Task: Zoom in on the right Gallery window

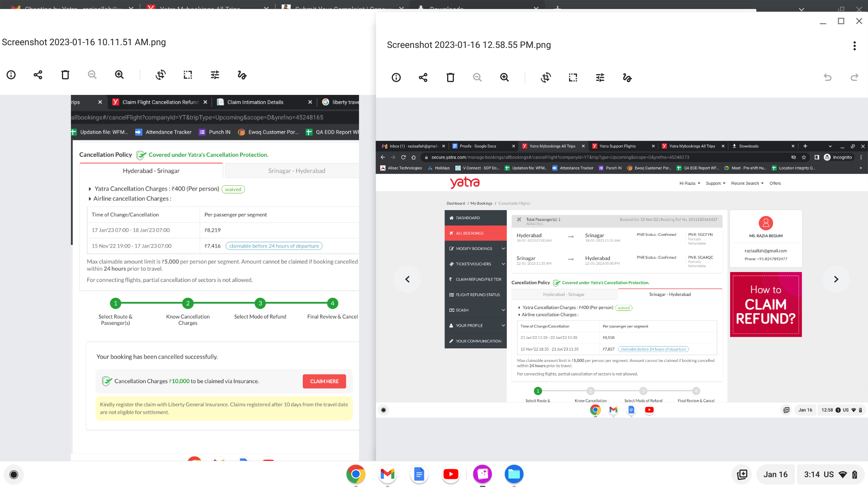Action: [505, 78]
